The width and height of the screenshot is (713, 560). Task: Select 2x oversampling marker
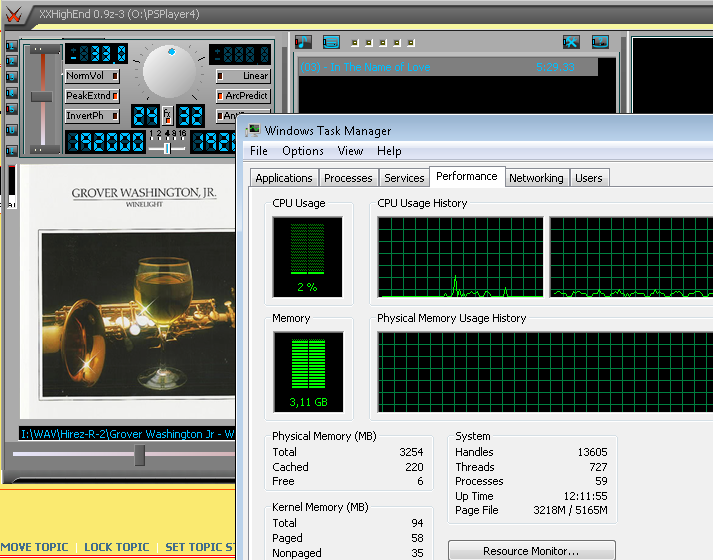pos(159,134)
